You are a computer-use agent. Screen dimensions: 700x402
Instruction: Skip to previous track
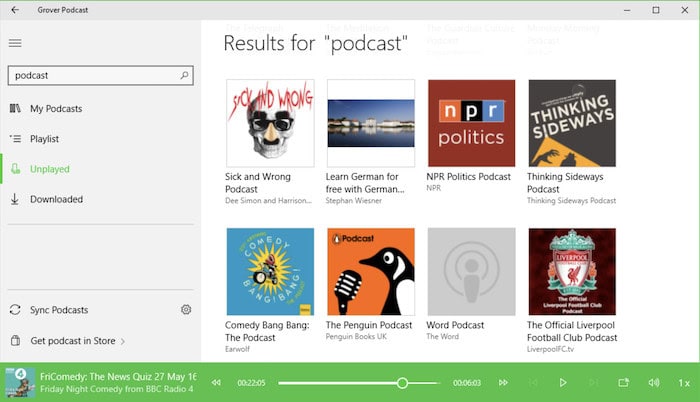pos(533,383)
